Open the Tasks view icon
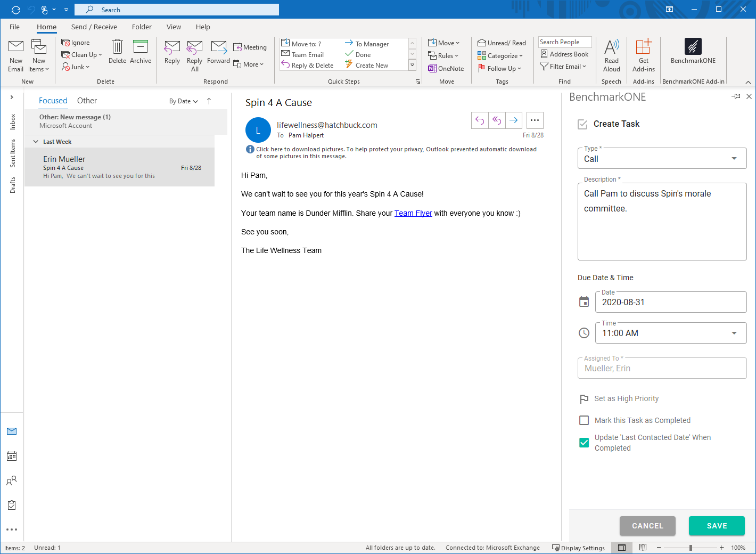Image resolution: width=756 pixels, height=554 pixels. click(12, 505)
